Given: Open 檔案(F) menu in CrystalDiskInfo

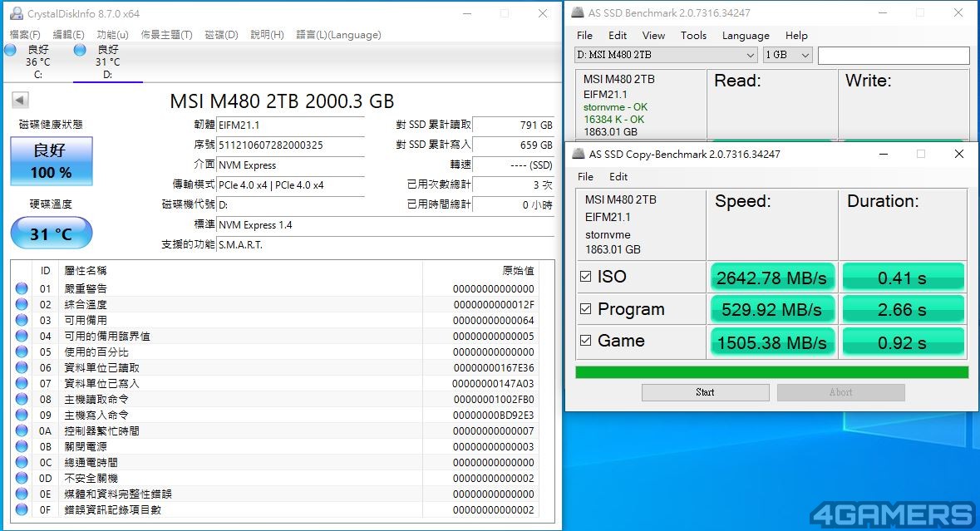Looking at the screenshot, I should click(25, 34).
